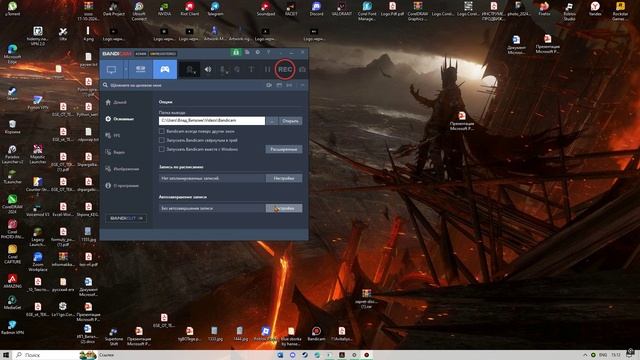The width and height of the screenshot is (640, 360).
Task: Open the Riot Client desktop shortcut
Action: click(x=189, y=9)
